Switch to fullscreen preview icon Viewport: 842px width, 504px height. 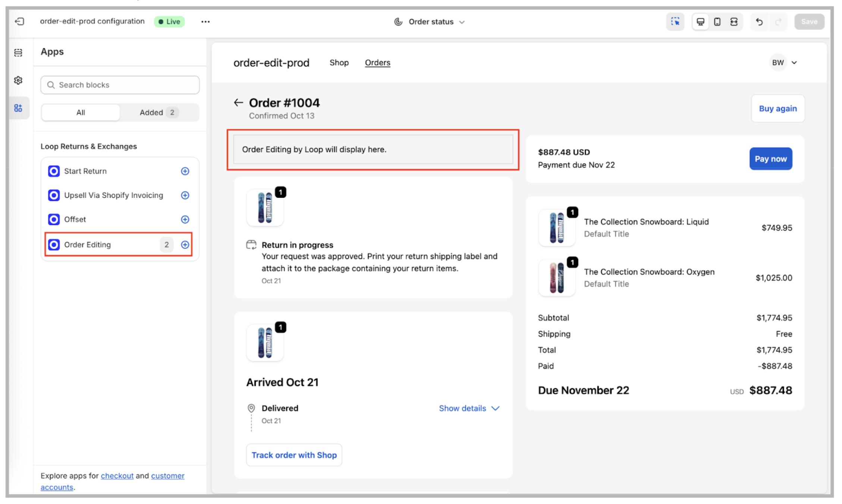click(x=734, y=22)
